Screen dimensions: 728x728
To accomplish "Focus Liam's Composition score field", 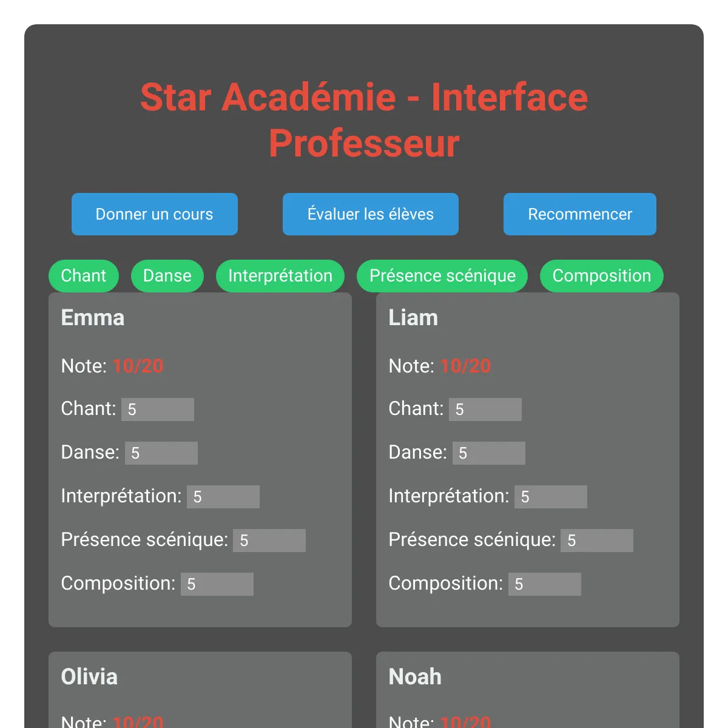I will [545, 584].
